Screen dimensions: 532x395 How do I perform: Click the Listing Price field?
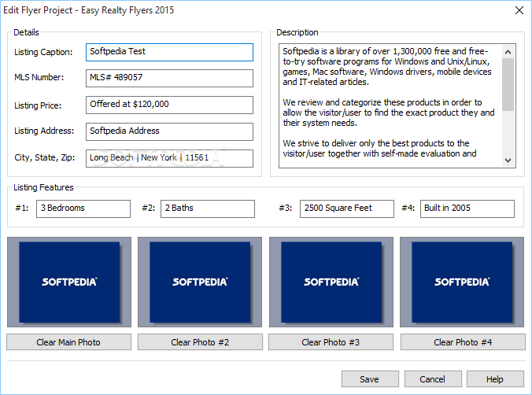coord(169,105)
